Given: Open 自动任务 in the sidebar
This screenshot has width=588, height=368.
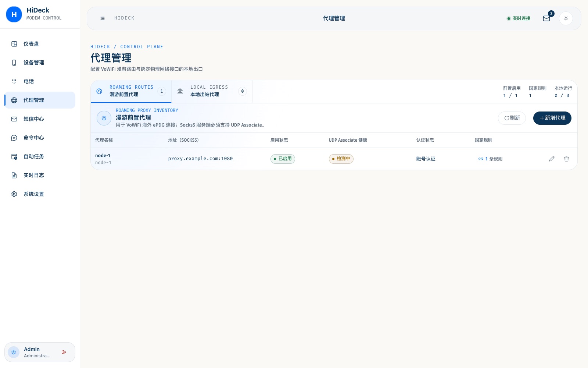Looking at the screenshot, I should pos(40,156).
